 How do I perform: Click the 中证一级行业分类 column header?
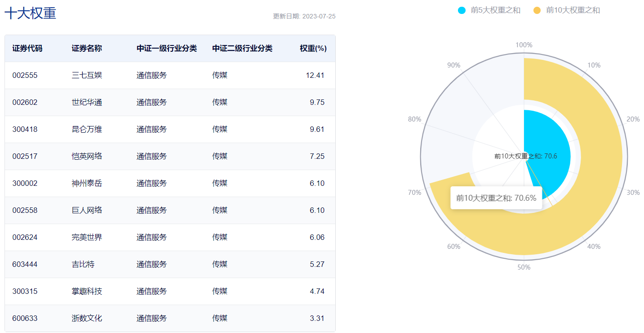tap(167, 48)
